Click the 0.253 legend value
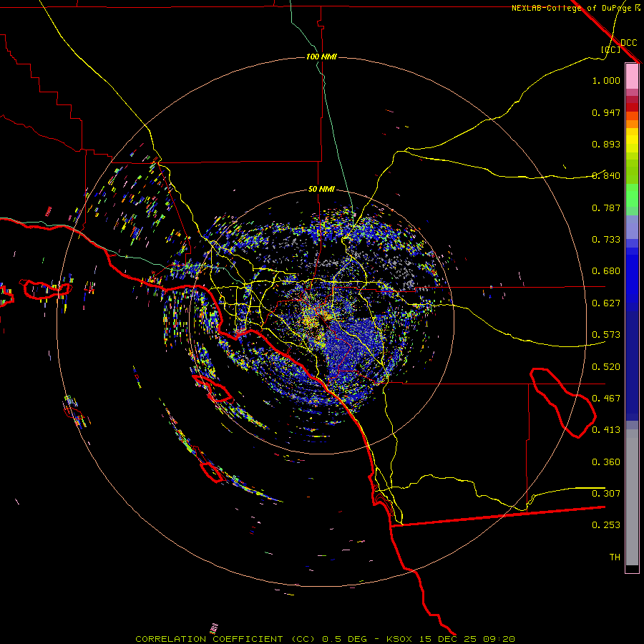 [606, 525]
